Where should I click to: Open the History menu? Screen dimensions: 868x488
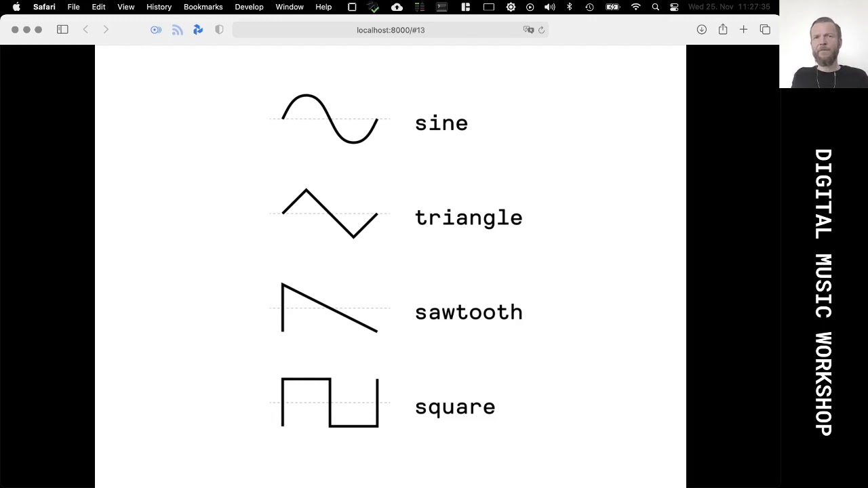pos(159,7)
